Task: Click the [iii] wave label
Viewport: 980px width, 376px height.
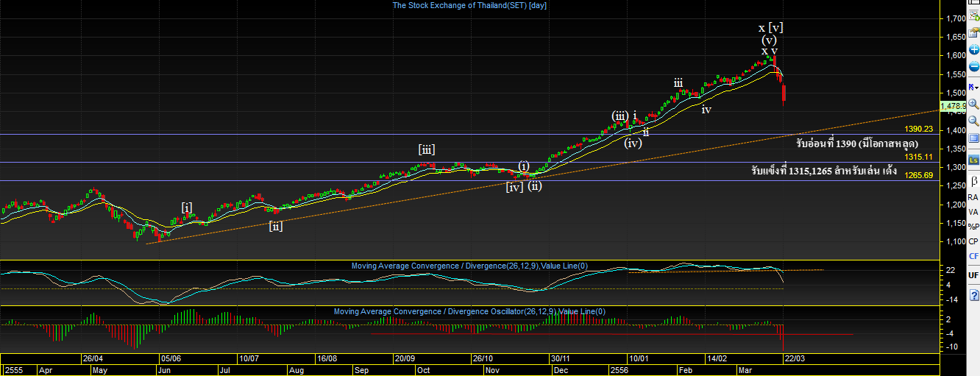Action: coord(427,149)
